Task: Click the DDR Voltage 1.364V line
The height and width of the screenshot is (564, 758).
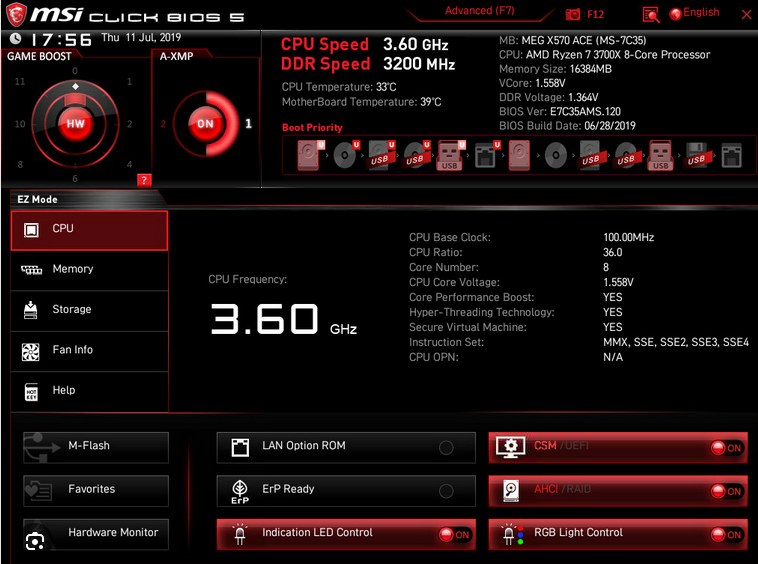Action: click(x=549, y=97)
